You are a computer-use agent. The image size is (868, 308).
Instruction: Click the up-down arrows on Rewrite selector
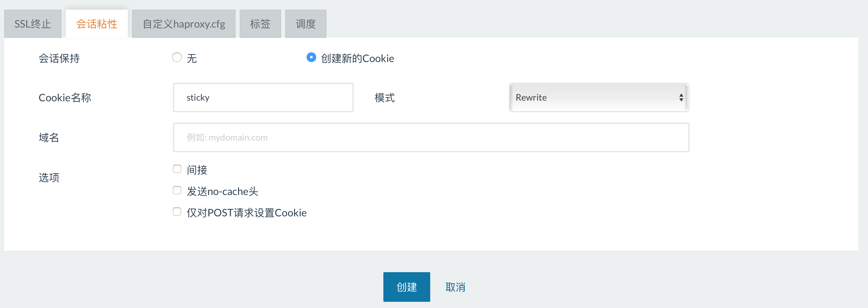[681, 97]
